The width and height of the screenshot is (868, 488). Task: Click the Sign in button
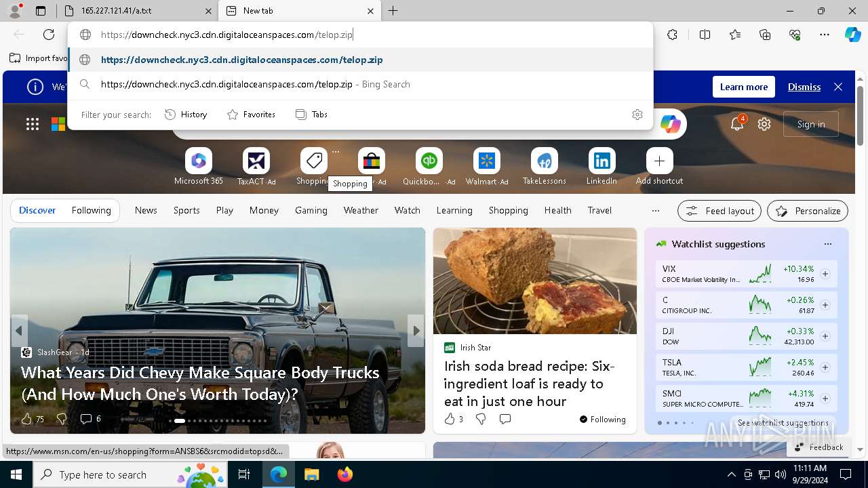coord(811,124)
